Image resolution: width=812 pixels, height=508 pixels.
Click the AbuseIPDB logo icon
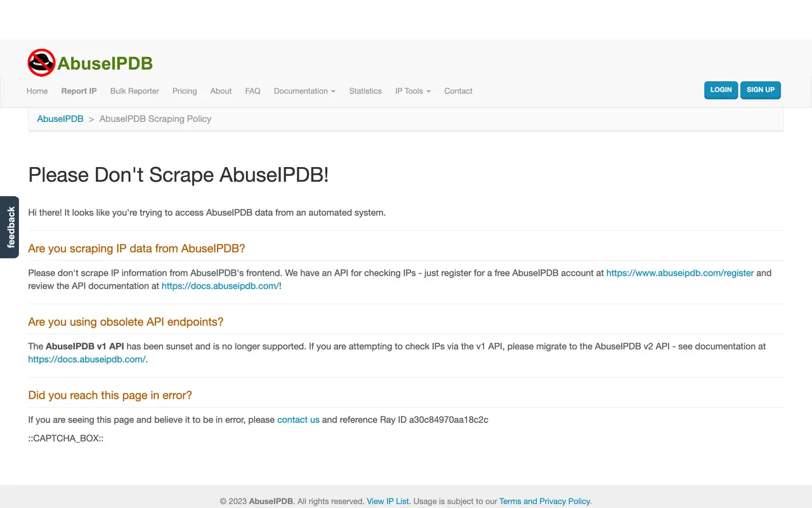pyautogui.click(x=41, y=63)
